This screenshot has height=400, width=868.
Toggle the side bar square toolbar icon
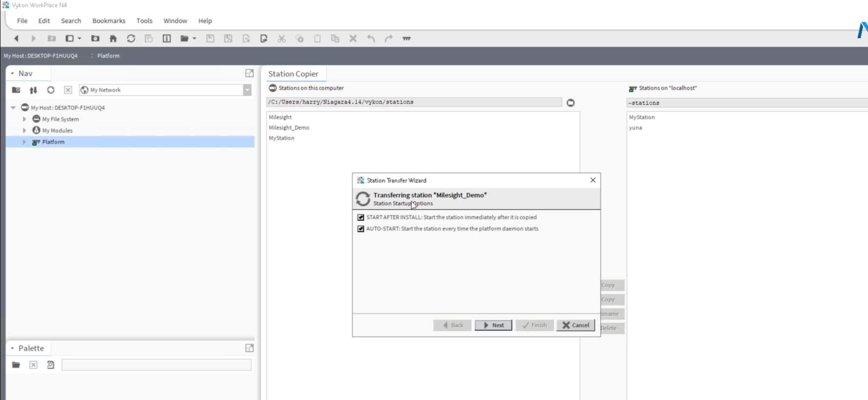(70, 39)
